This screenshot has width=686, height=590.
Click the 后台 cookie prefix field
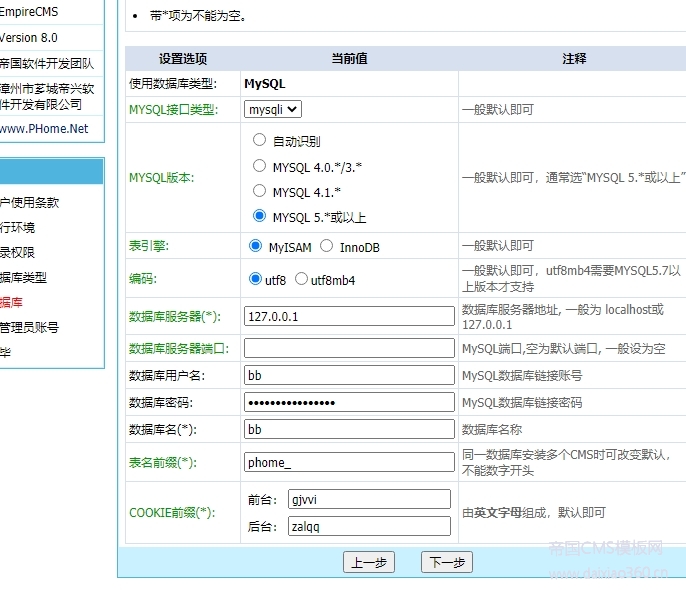coord(368,526)
